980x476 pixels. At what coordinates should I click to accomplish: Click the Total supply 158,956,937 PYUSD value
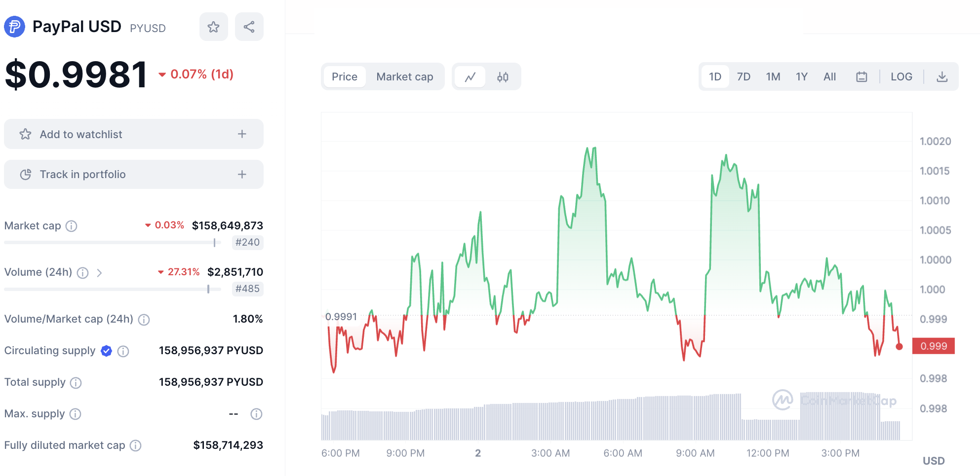click(211, 382)
